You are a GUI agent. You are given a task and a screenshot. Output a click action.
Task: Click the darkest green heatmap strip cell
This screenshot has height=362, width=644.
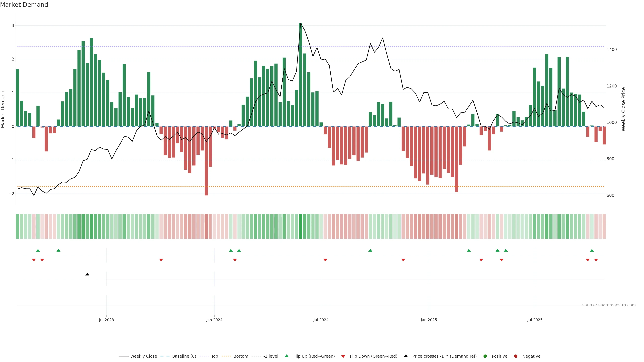point(301,226)
